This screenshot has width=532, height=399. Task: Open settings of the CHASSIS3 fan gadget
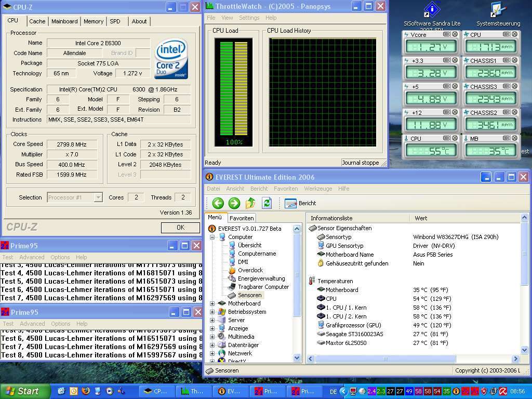click(x=507, y=86)
